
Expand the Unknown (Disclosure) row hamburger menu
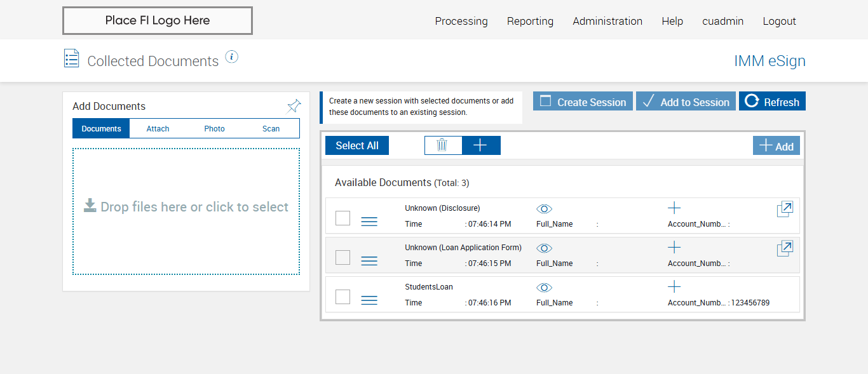369,222
